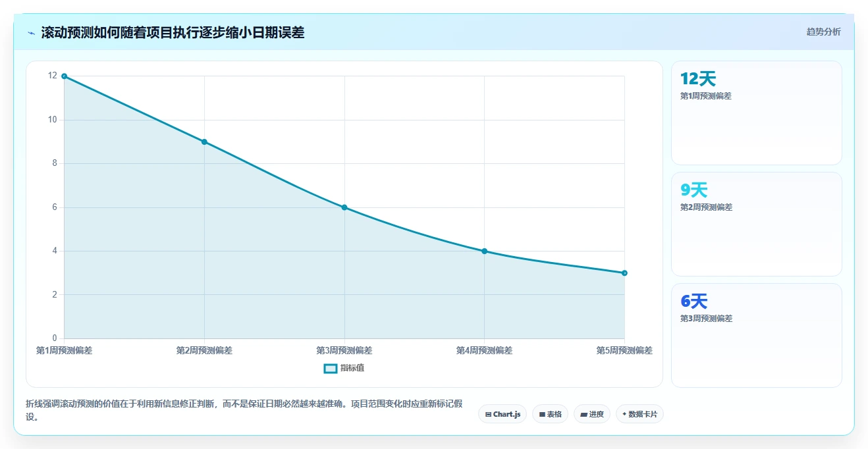868x449 pixels.
Task: Click the description text starting with 折线强调滚动预测
Action: 244,410
